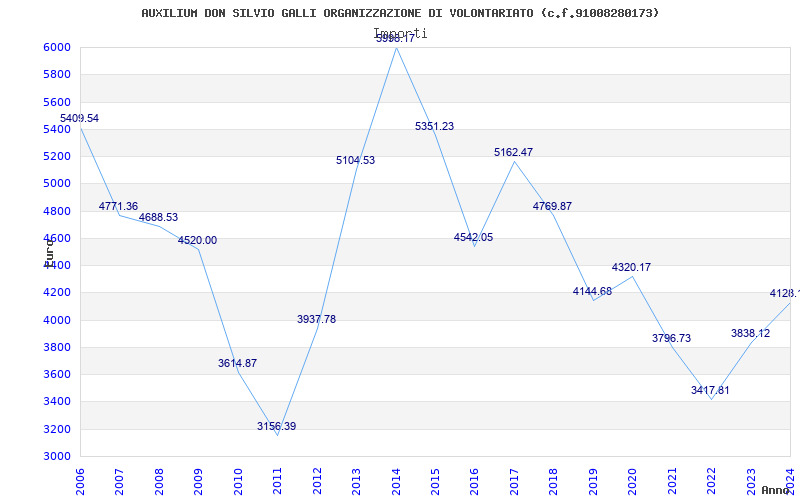Click the 4200 value axis label
This screenshot has width=800, height=500.
57,292
